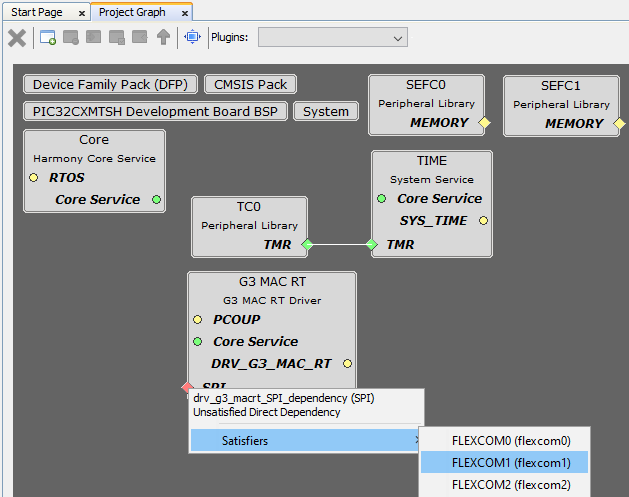Click the delete X toolbar icon

coord(17,38)
